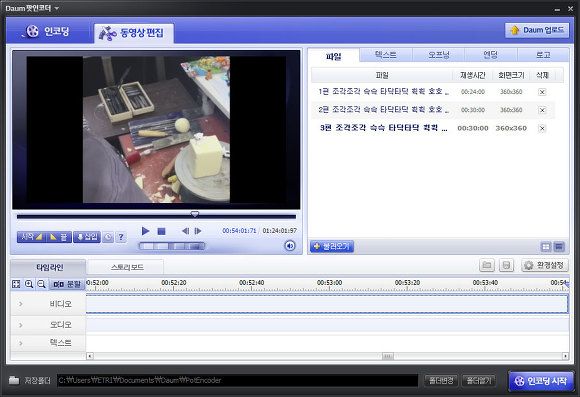Click the 삽입 insert button
580x397 pixels.
tap(87, 237)
